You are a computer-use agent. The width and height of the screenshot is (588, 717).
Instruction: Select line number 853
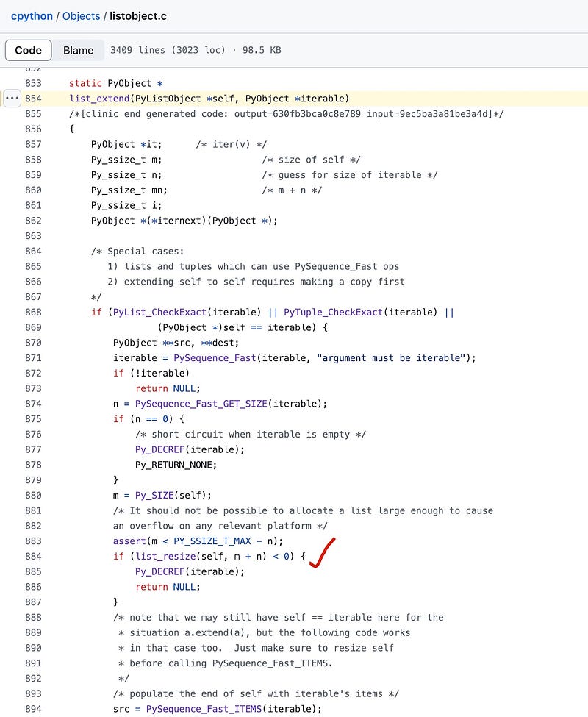[33, 84]
